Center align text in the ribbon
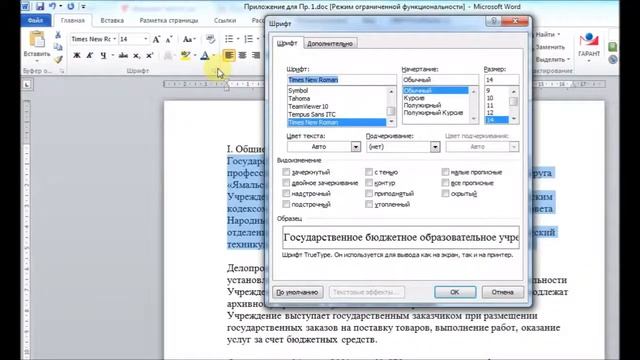The height and width of the screenshot is (360, 640). (242, 55)
